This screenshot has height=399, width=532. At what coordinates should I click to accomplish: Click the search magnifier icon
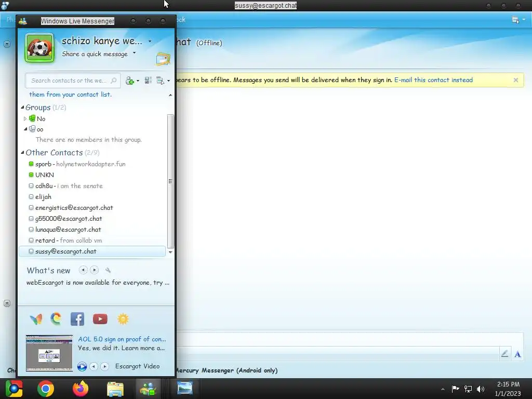114,81
